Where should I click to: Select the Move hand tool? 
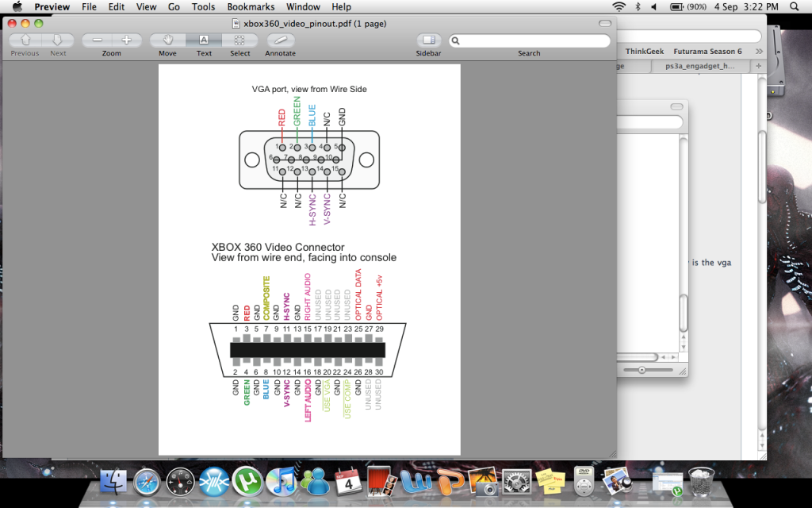pos(167,40)
